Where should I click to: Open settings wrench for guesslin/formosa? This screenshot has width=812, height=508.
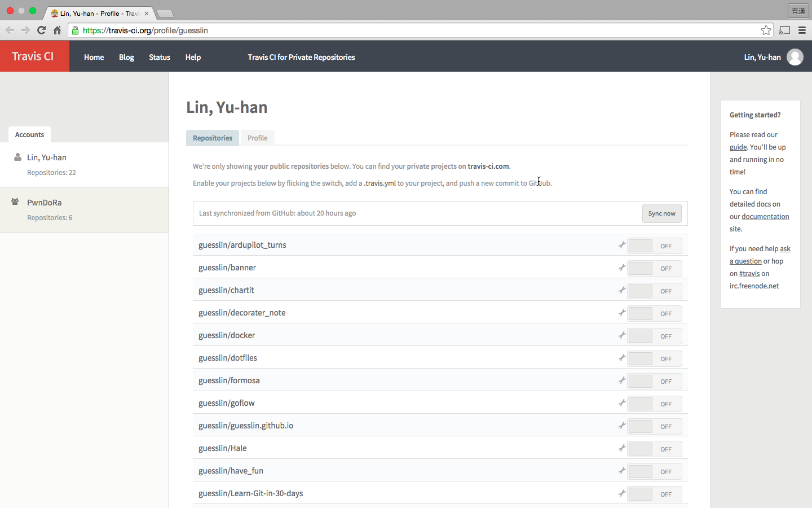pyautogui.click(x=622, y=380)
